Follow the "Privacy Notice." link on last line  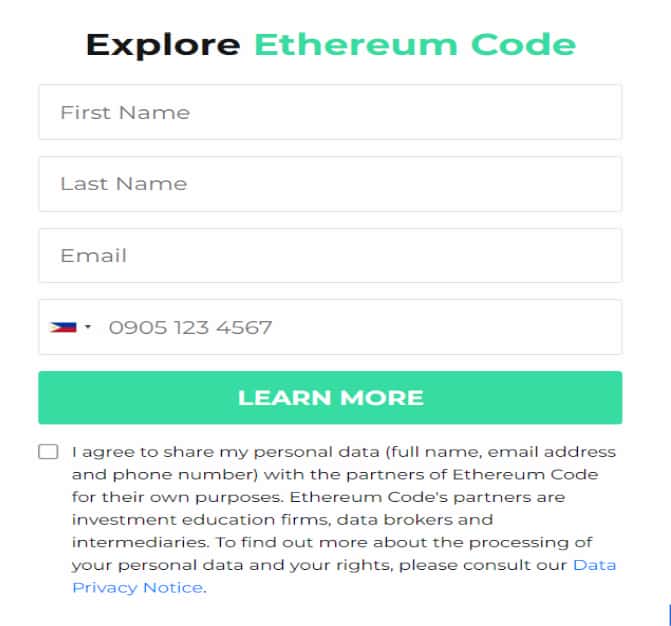point(140,587)
